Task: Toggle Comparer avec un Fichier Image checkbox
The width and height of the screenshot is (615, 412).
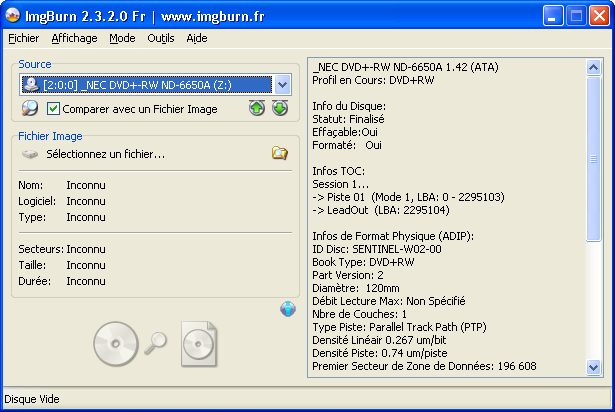Action: click(x=53, y=109)
